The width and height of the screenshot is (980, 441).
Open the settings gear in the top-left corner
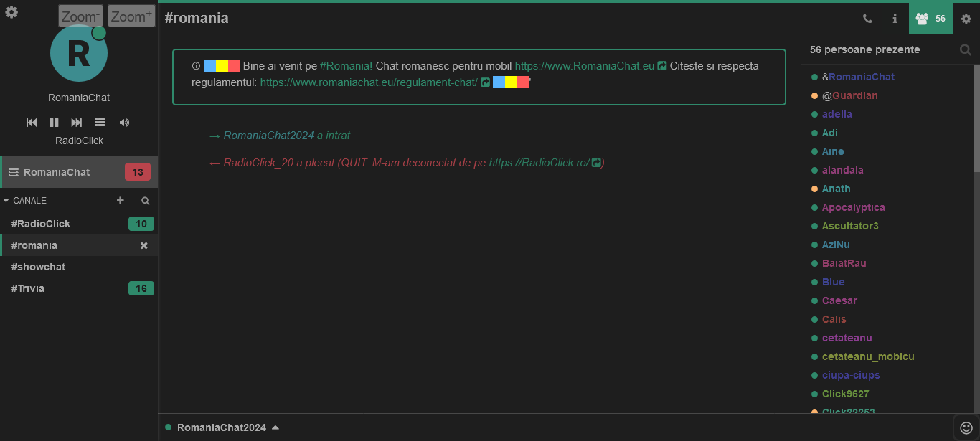click(11, 12)
